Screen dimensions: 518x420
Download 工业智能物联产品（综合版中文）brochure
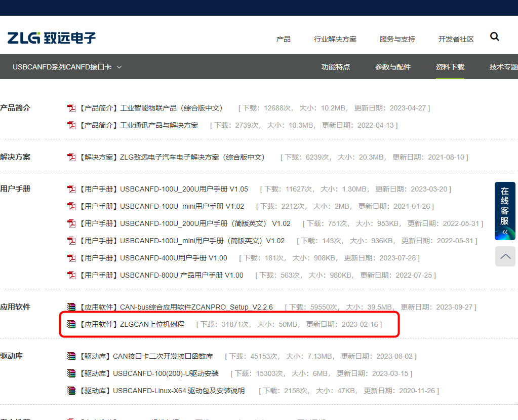151,108
